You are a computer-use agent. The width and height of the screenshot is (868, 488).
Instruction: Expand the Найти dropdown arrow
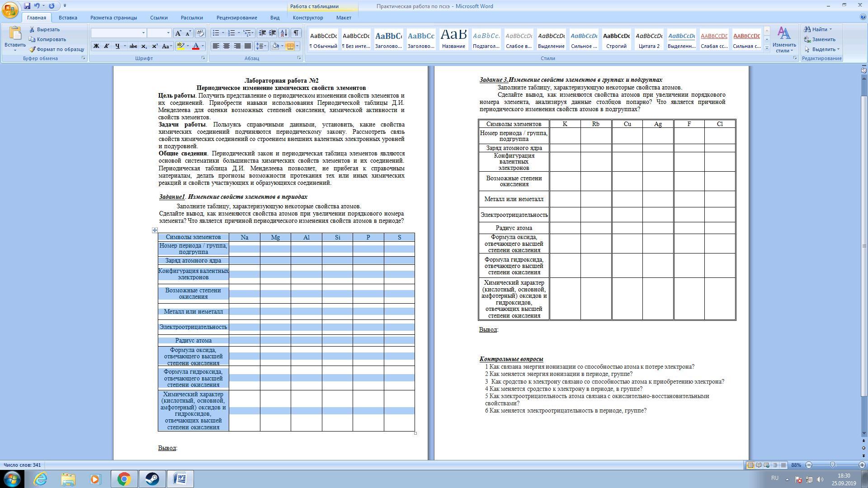[830, 29]
